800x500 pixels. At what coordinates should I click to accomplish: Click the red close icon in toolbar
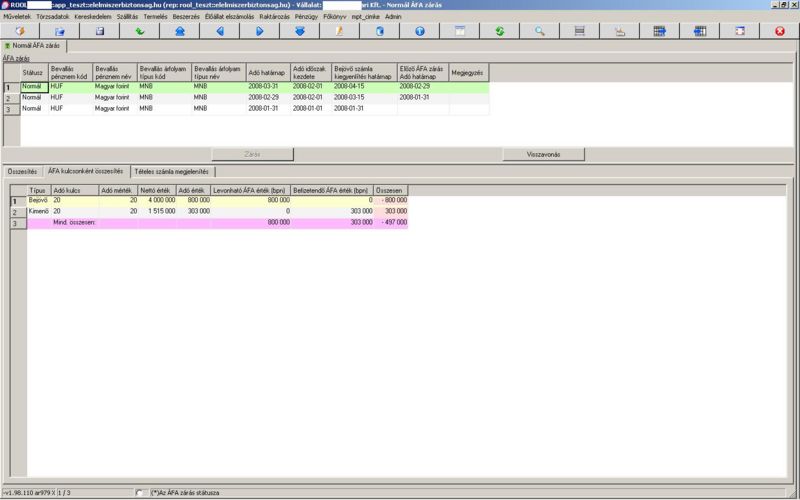[779, 31]
